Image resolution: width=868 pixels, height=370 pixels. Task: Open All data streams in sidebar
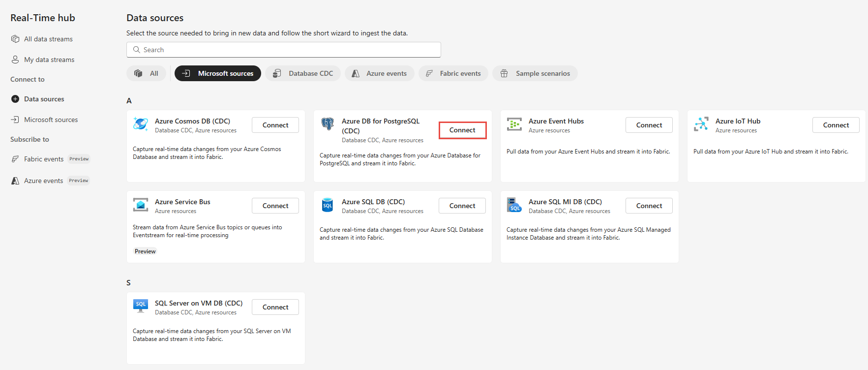coord(48,39)
